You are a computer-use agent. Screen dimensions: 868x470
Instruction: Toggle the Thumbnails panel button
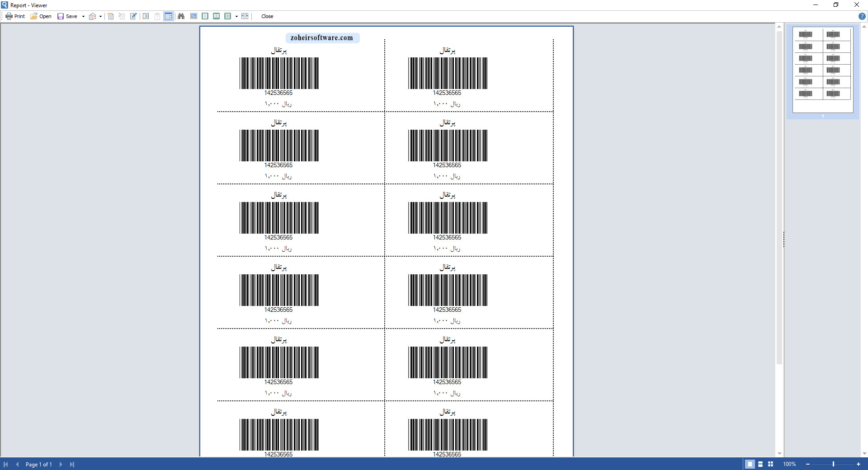coord(169,16)
